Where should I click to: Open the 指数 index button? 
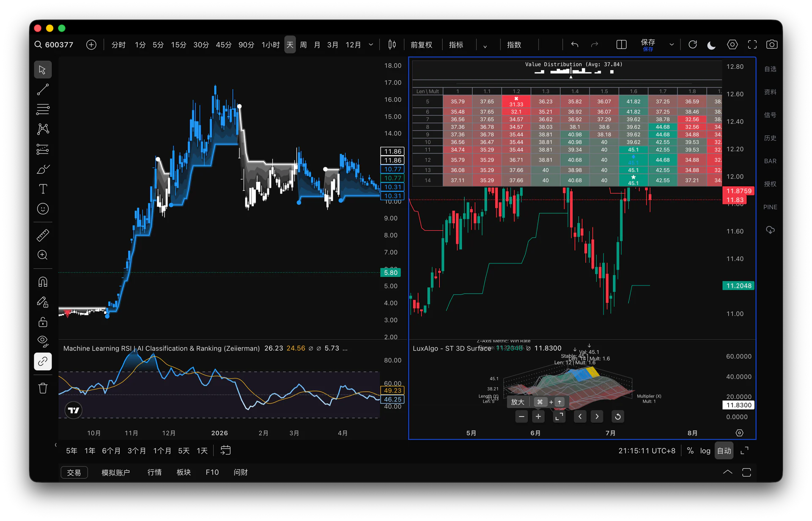514,45
